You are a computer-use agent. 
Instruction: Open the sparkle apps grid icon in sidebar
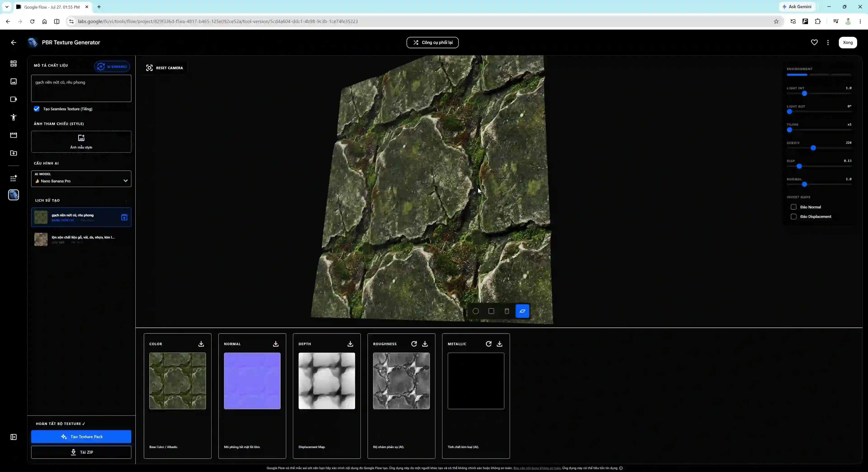click(14, 179)
